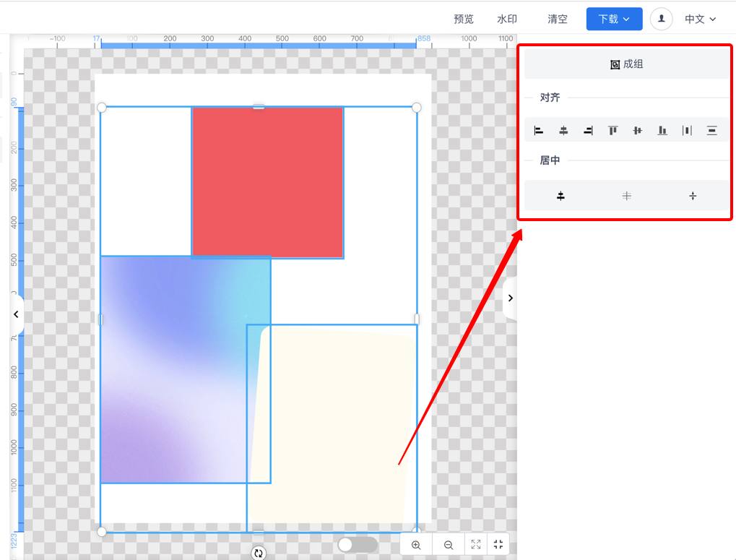Center vertically on canvas under 居中

[693, 196]
